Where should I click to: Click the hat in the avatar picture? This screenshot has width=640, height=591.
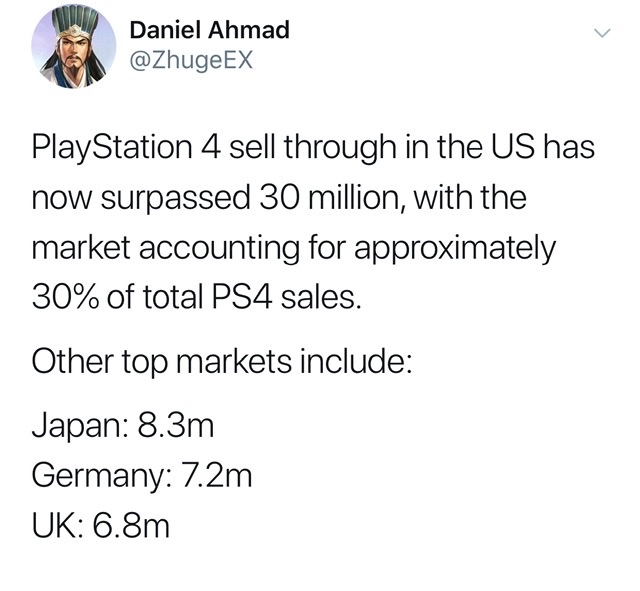pos(76,23)
